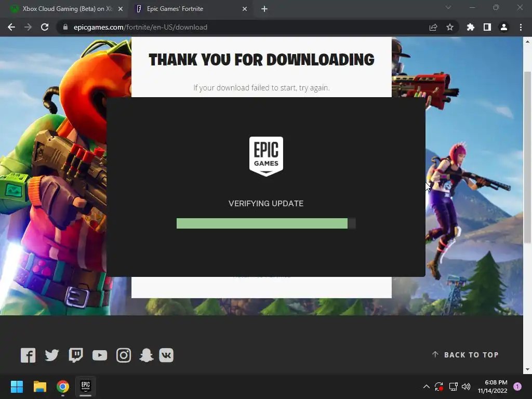Image resolution: width=532 pixels, height=399 pixels.
Task: Open the YouTube social icon
Action: [x=100, y=355]
